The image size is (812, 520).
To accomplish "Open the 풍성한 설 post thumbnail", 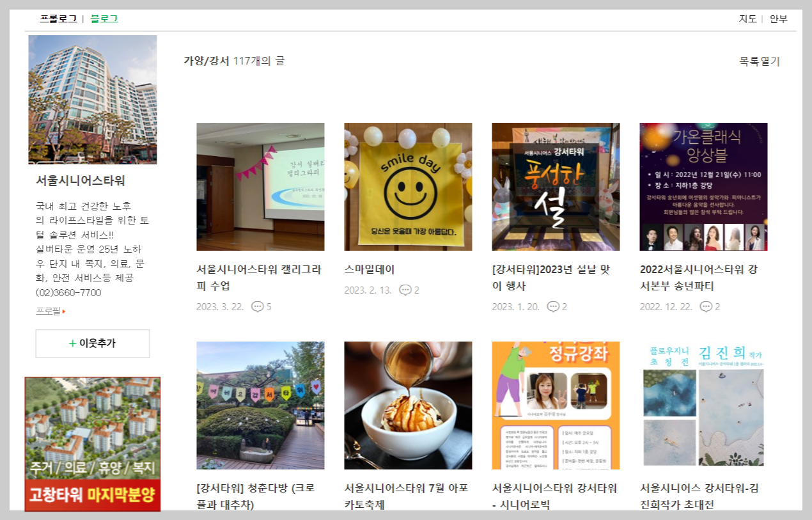I will [x=556, y=187].
